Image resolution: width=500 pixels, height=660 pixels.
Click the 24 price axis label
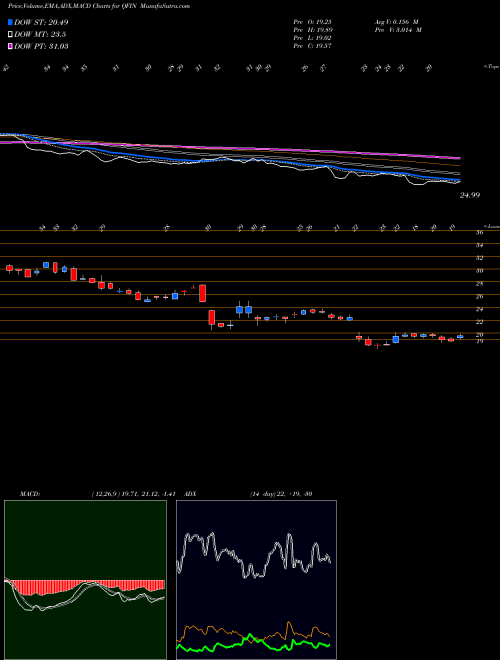[x=479, y=309]
